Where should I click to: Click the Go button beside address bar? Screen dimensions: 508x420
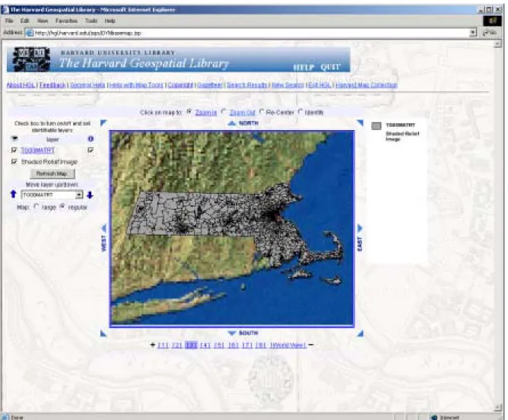tap(490, 33)
